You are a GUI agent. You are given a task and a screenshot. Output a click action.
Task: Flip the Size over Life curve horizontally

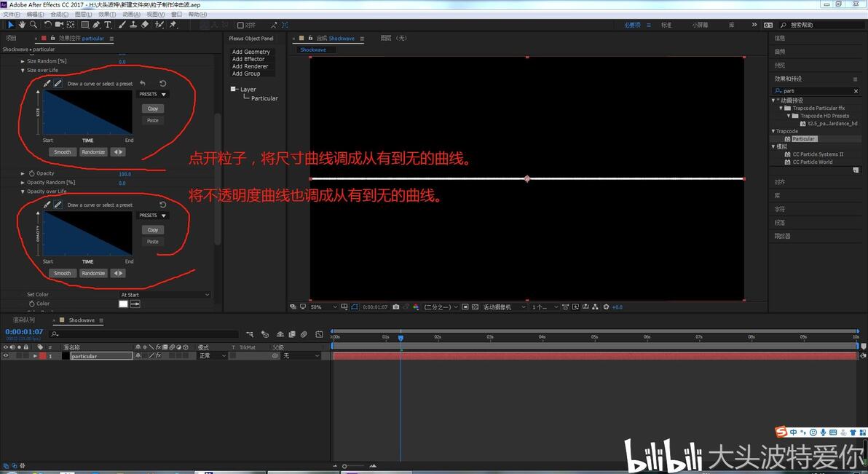(118, 151)
